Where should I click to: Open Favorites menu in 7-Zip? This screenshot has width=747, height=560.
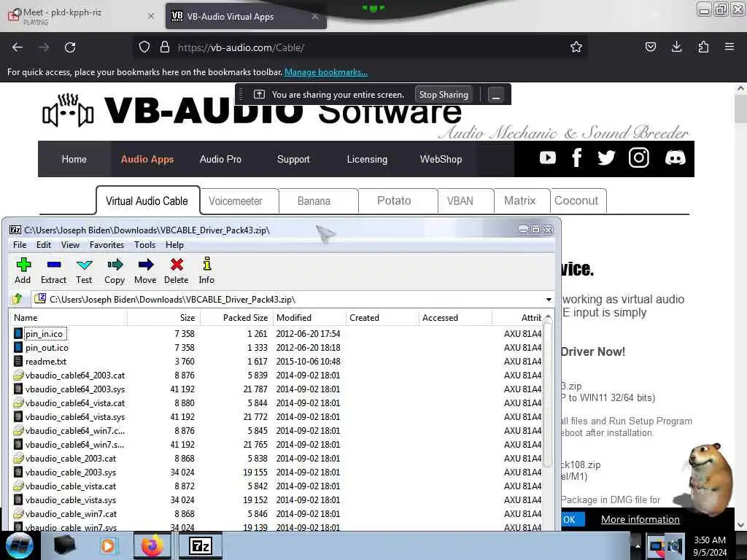point(107,245)
